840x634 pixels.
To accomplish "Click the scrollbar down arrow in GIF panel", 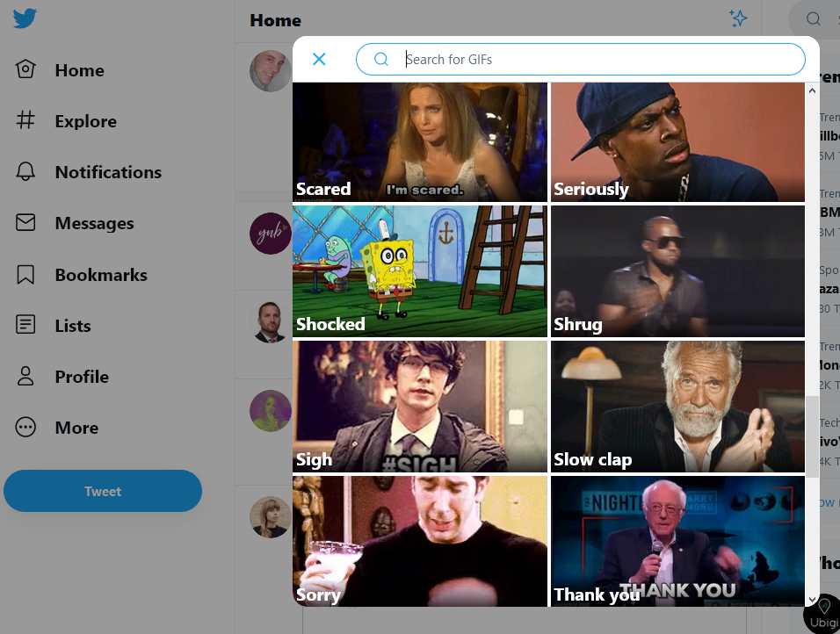I will pyautogui.click(x=812, y=599).
